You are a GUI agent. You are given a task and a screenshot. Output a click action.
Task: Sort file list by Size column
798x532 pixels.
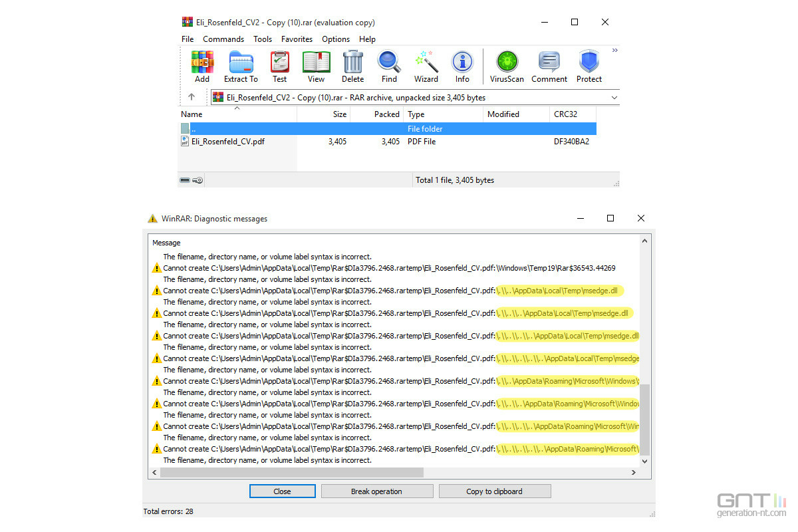pos(323,114)
